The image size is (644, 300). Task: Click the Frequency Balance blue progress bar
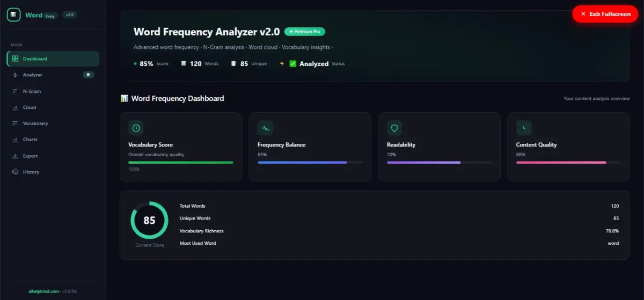pyautogui.click(x=310, y=162)
